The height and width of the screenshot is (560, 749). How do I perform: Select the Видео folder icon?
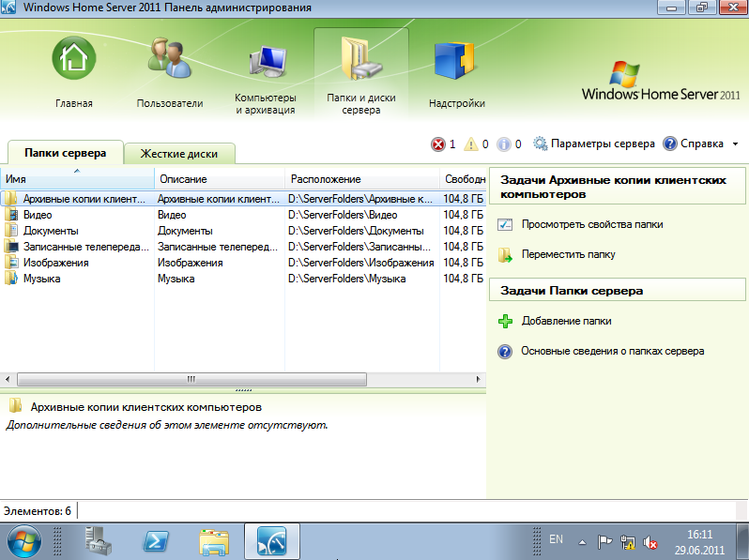(x=11, y=215)
